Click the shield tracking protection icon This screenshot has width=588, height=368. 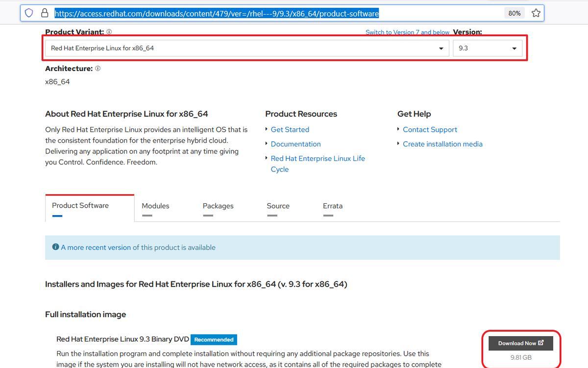click(x=29, y=13)
